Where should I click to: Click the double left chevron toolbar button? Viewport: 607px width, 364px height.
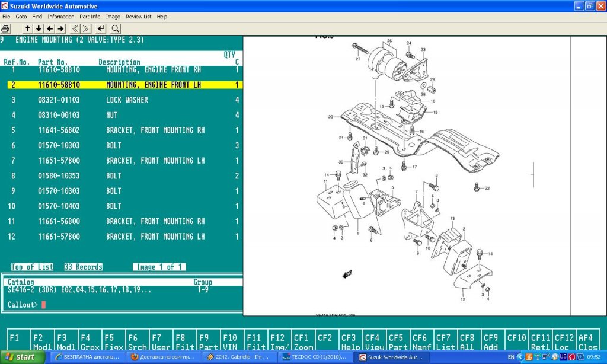point(75,28)
